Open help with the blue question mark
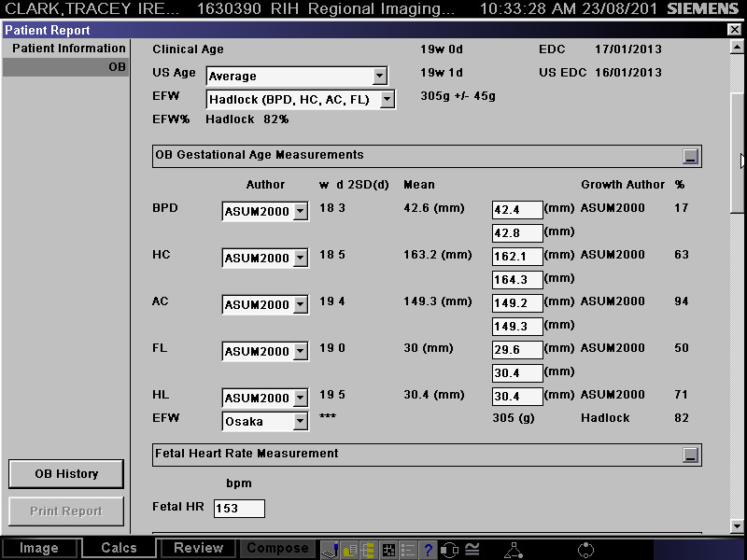This screenshot has width=747, height=560. click(428, 550)
